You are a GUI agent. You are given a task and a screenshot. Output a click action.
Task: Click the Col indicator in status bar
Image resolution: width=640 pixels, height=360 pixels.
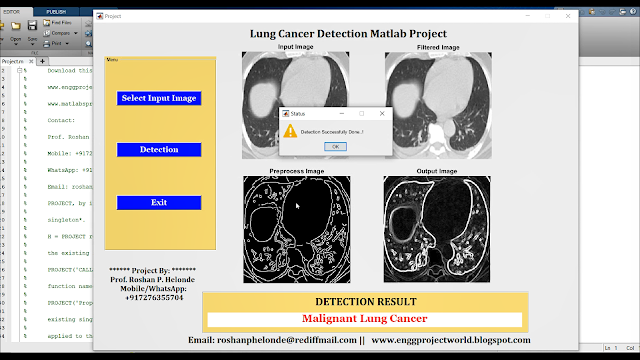tap(630, 348)
